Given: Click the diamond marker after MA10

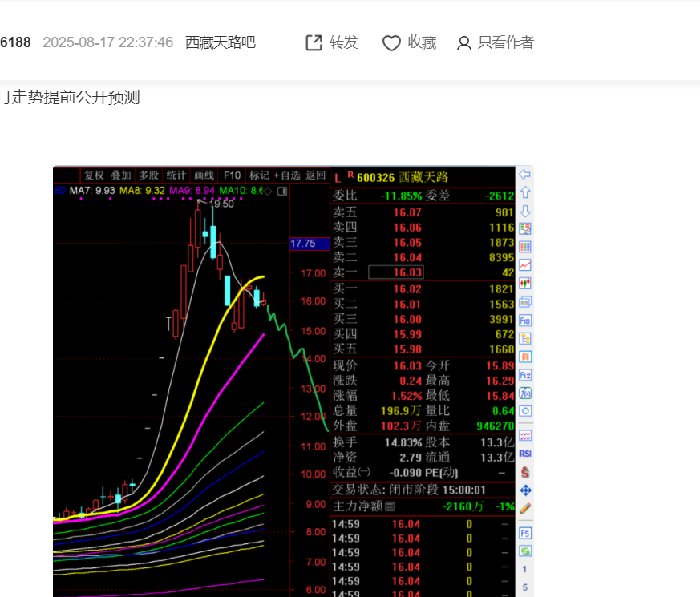Looking at the screenshot, I should click(x=268, y=191).
